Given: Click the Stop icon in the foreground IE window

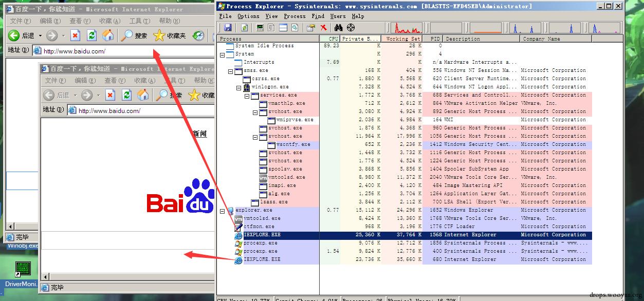Looking at the screenshot, I should 111,95.
